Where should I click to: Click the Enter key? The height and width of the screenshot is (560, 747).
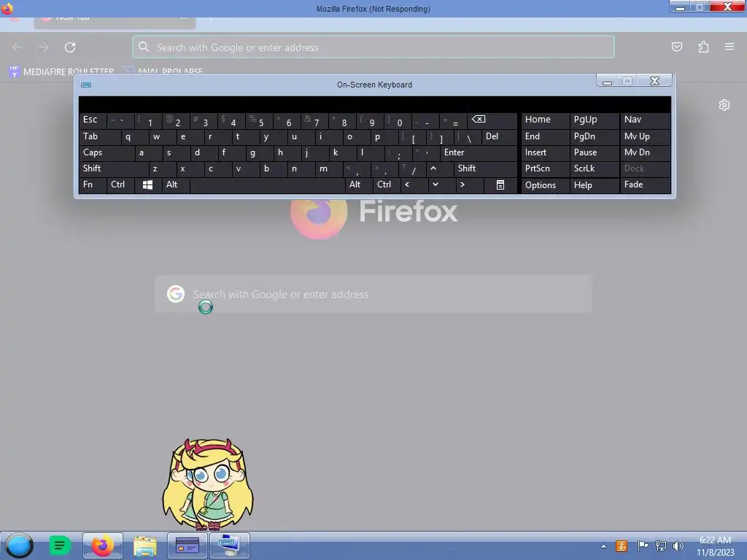point(479,153)
